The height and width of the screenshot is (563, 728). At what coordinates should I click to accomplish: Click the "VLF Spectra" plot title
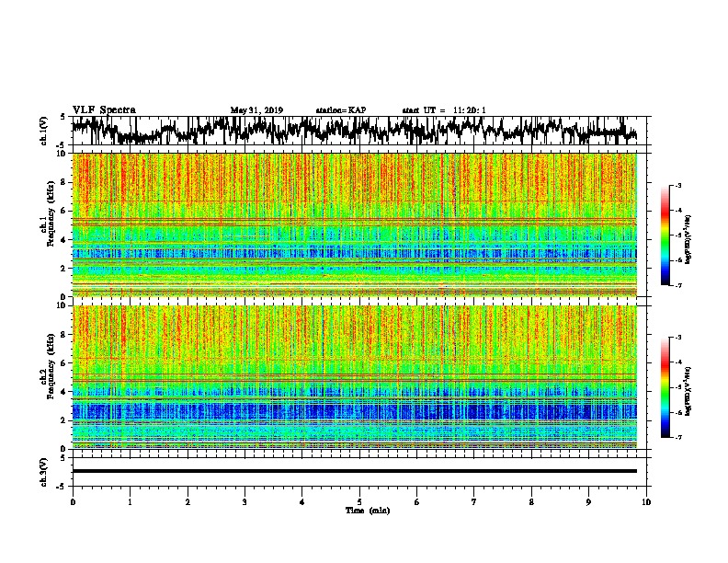click(104, 110)
